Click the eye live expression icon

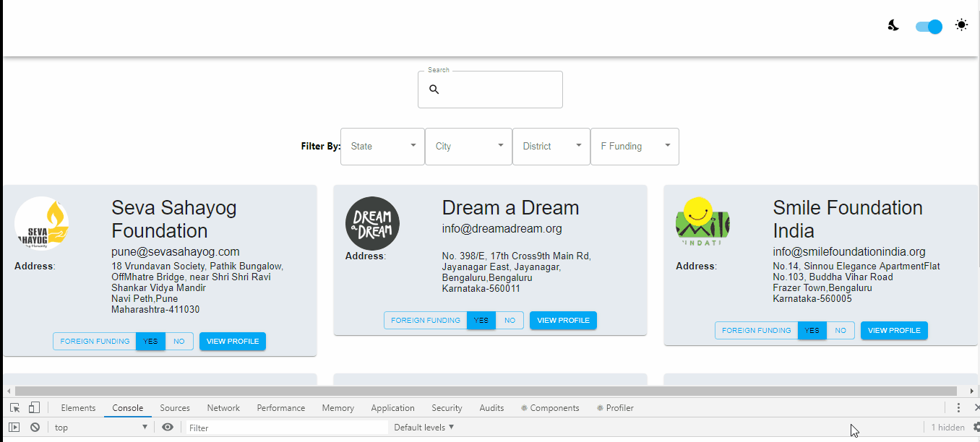coord(168,428)
